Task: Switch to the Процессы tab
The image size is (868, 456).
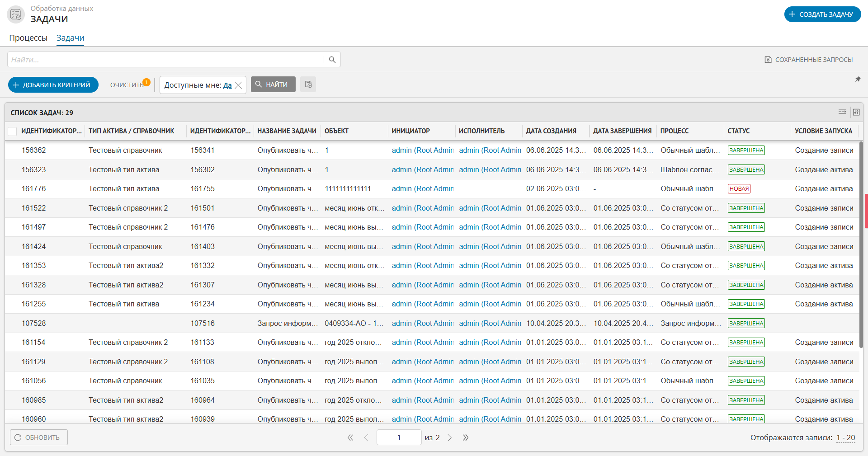Action: click(x=28, y=38)
